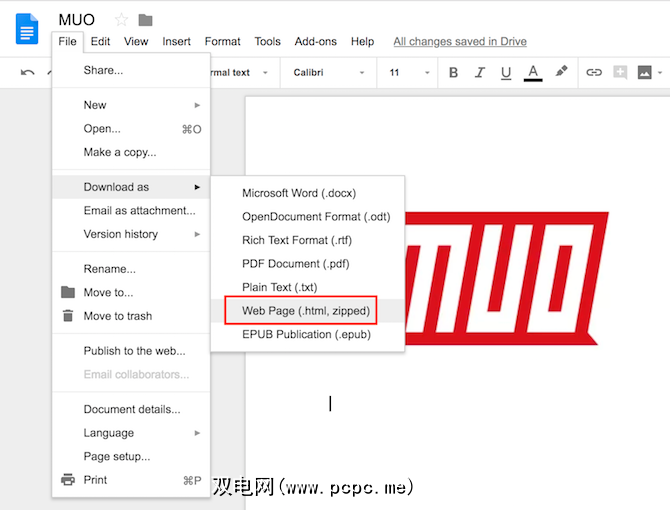Open the Add-ons menu

click(x=315, y=41)
